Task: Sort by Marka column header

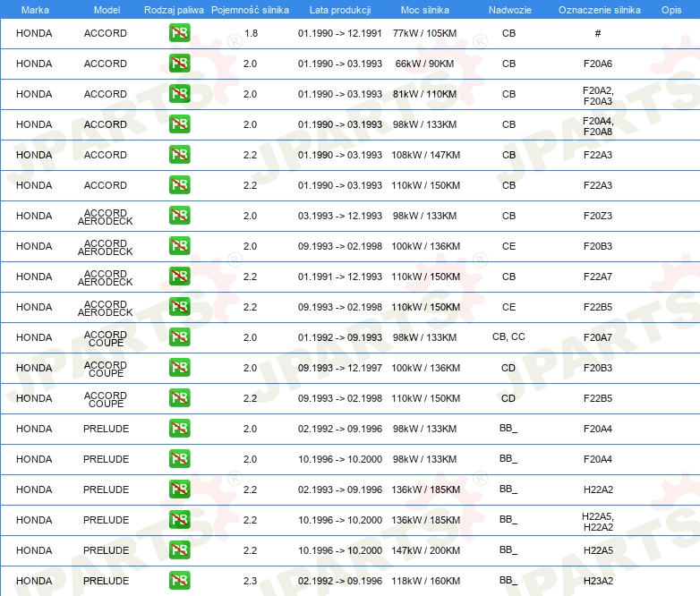Action: coord(35,10)
